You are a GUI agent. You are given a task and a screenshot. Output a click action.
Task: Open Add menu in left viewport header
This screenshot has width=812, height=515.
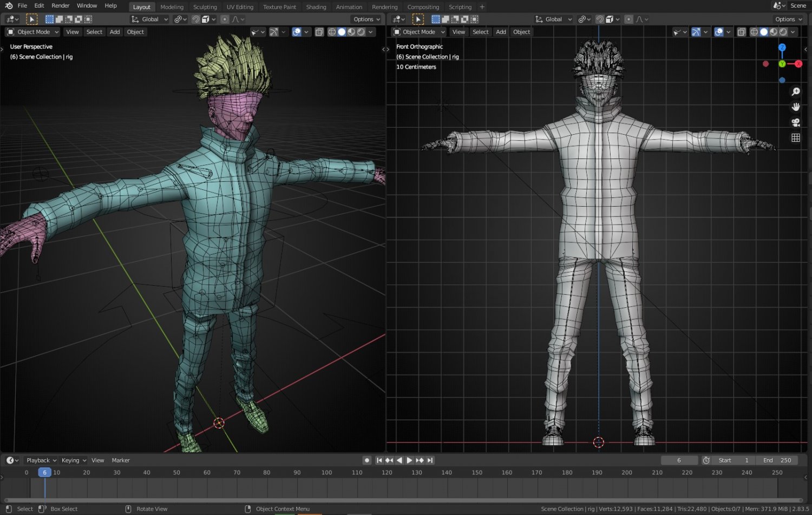[115, 32]
